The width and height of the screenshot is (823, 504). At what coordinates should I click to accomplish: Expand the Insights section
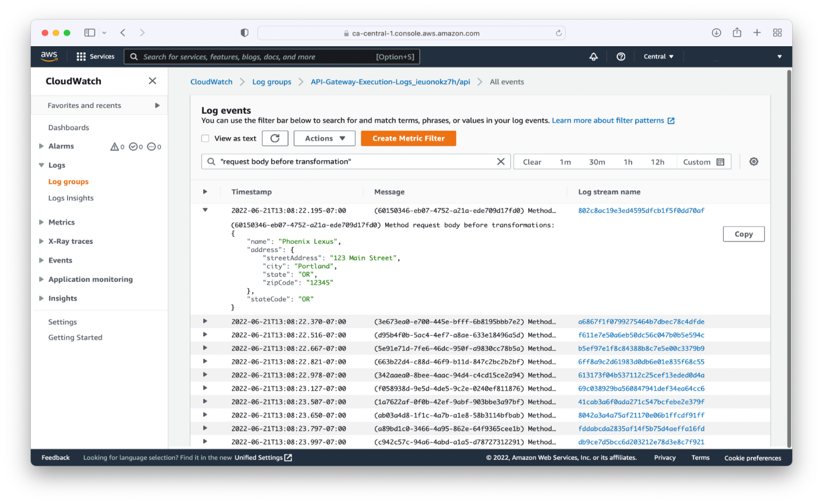coord(41,298)
